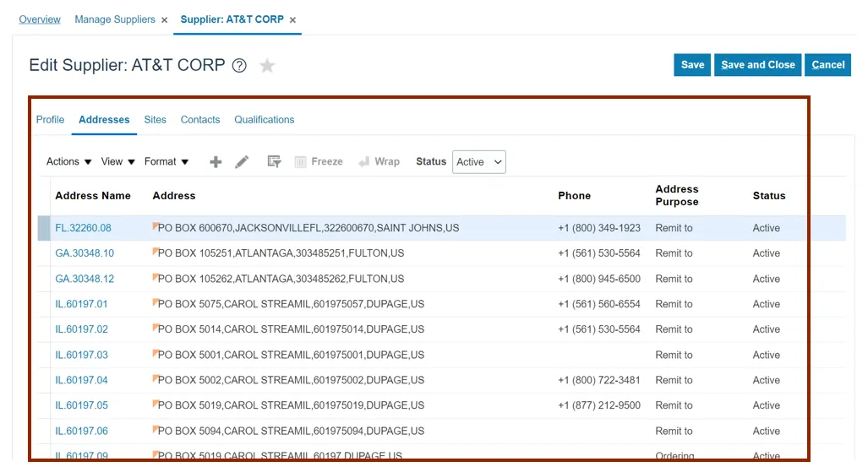
Task: Switch to the Sites tab
Action: tap(155, 120)
